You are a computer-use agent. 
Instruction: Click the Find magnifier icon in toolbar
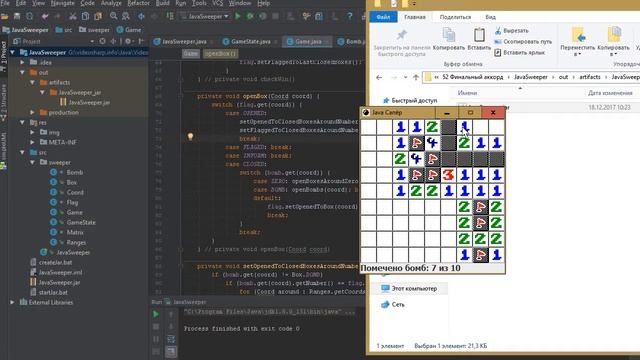(113, 16)
